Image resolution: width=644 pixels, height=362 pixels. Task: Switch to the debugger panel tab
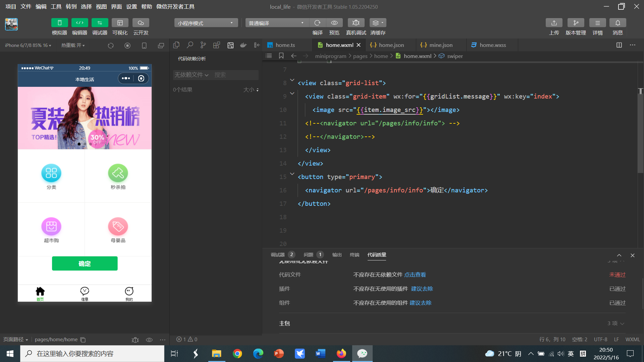pos(282,255)
